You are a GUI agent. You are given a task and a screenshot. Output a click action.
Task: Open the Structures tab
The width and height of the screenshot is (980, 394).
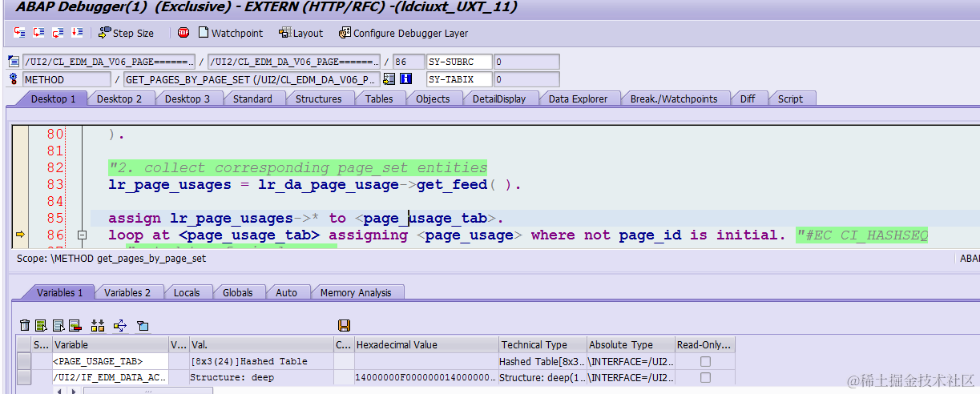318,98
